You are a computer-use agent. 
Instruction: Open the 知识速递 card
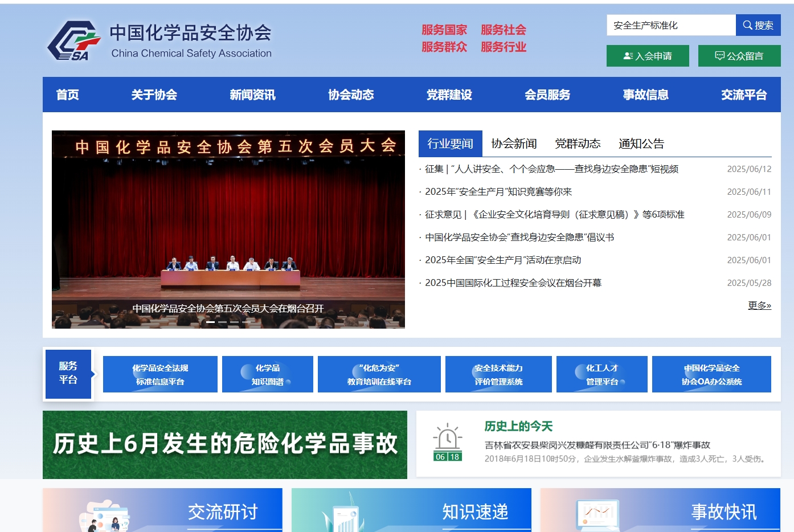pos(411,510)
